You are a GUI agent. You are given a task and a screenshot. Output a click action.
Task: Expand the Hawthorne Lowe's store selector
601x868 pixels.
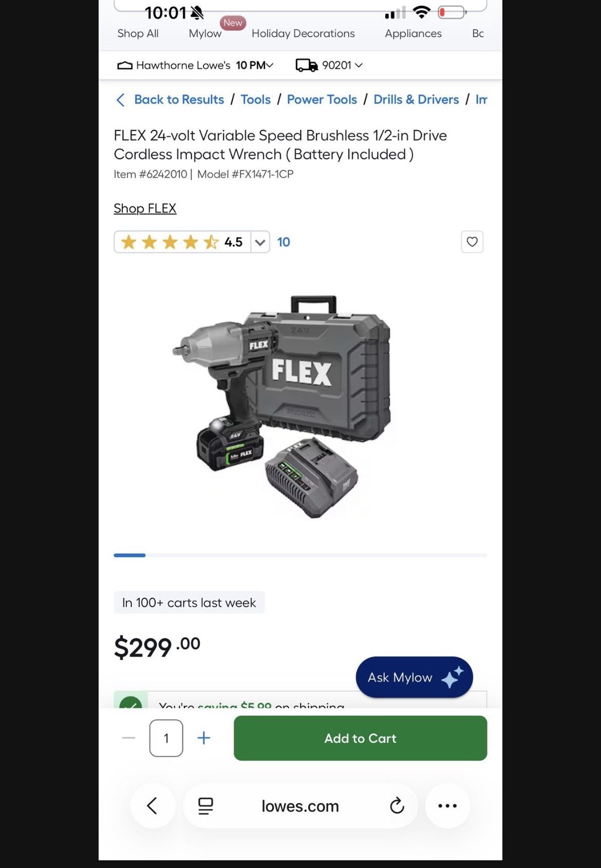coord(195,65)
